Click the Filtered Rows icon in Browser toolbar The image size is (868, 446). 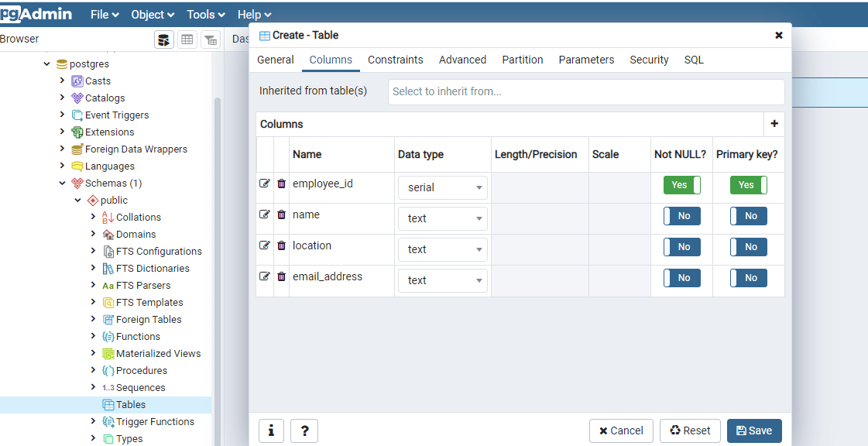click(211, 39)
